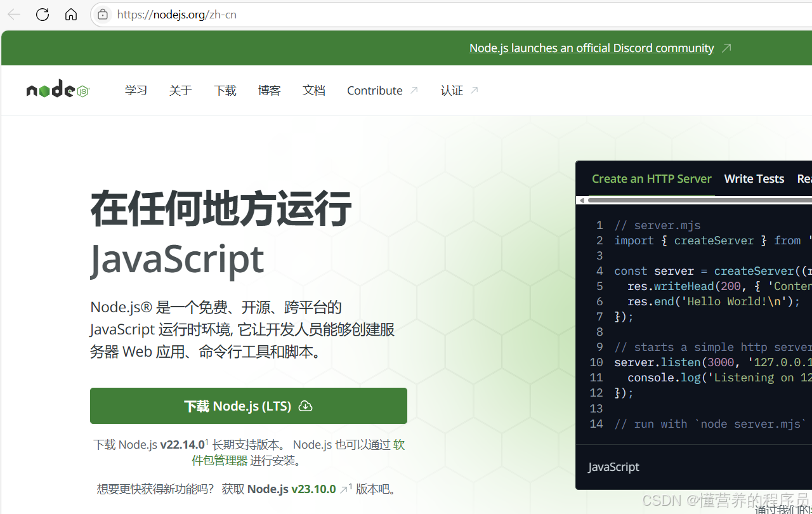
Task: Click external link arrow next to 认证
Action: (474, 91)
